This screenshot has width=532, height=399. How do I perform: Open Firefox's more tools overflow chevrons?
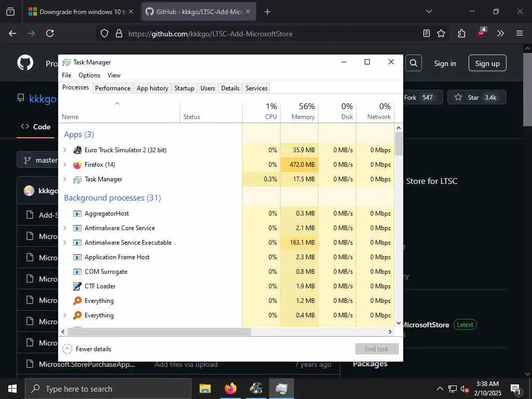click(500, 33)
